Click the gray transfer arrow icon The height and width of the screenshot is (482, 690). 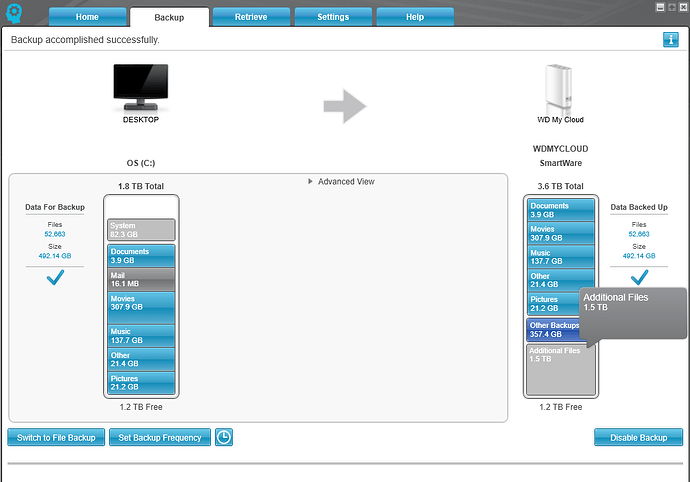[345, 106]
